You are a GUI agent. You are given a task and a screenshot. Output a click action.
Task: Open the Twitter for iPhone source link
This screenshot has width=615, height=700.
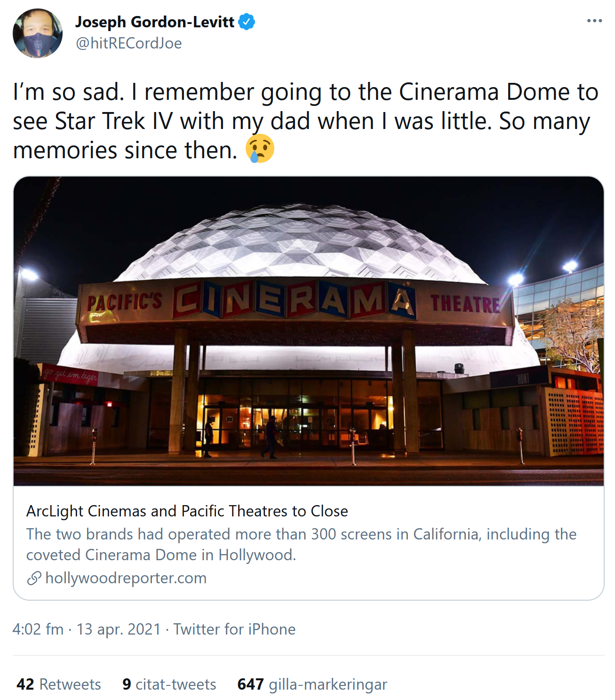click(234, 629)
